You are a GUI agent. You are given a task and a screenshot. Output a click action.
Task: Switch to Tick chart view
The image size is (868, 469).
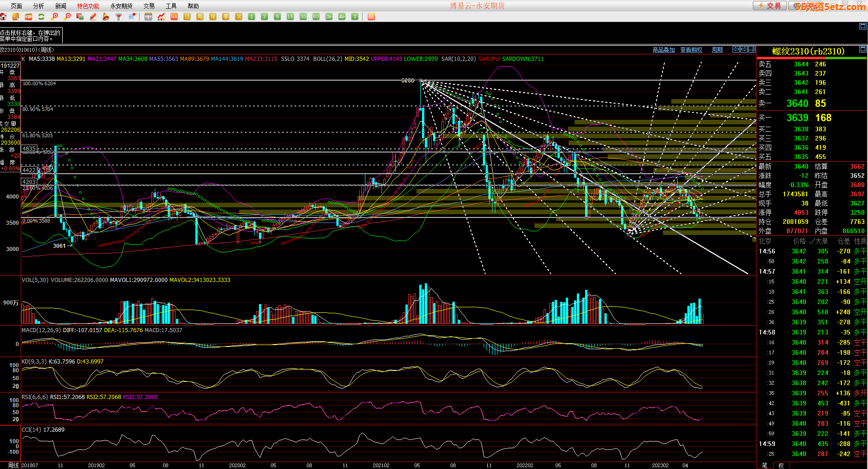point(174,17)
